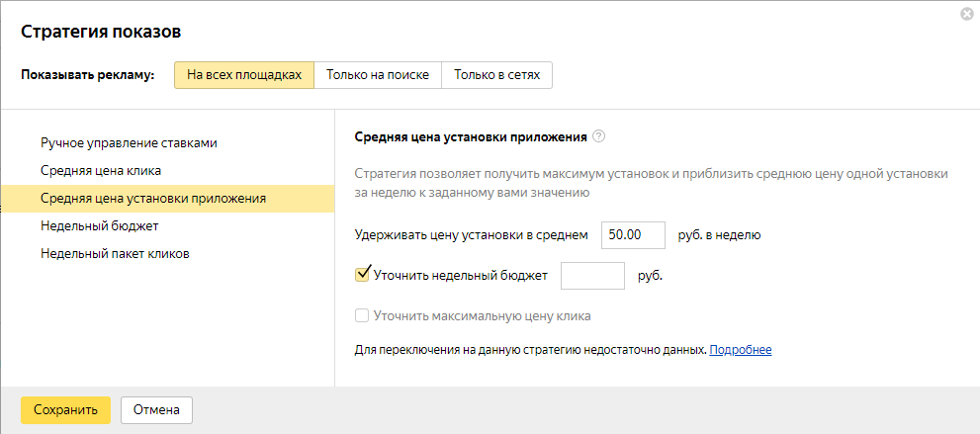The image size is (980, 434).
Task: Open the Подробнее link
Action: tap(740, 350)
